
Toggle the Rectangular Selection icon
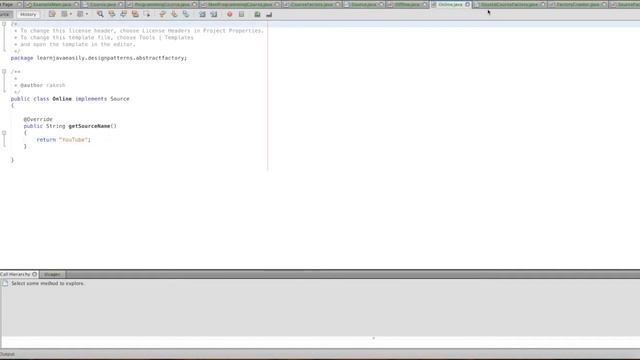[147, 14]
